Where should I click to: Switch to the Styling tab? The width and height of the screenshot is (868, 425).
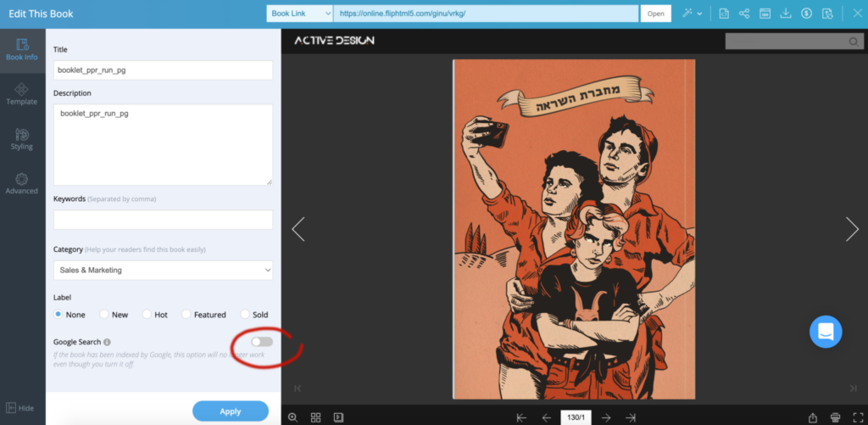pyautogui.click(x=22, y=139)
